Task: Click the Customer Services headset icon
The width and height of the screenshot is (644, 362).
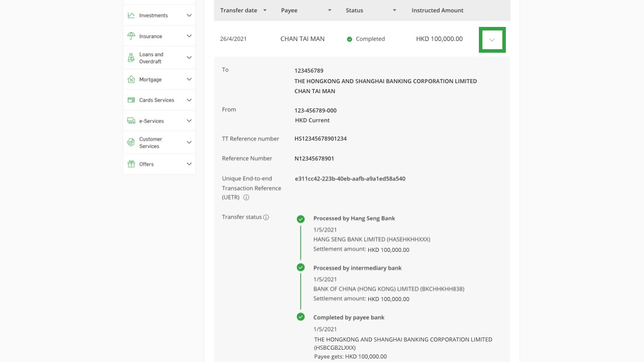Action: tap(131, 142)
